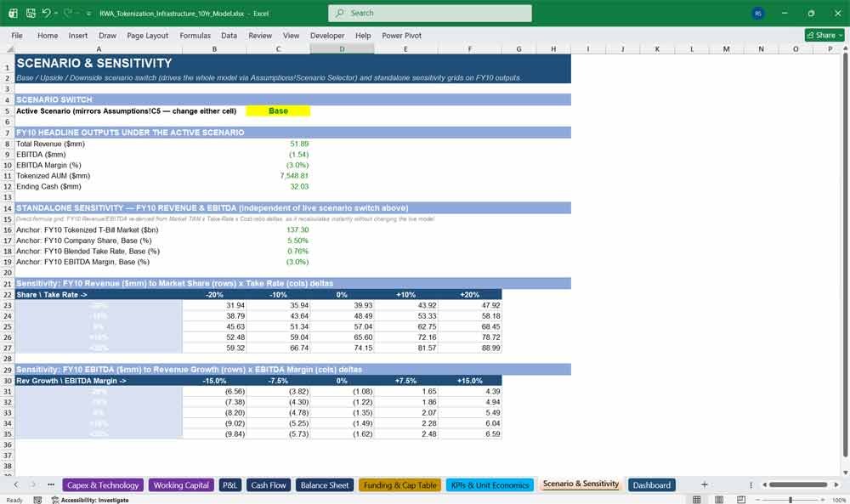Click the Save icon in the quick access toolbar
Viewport: 850px width, 504px height.
(x=31, y=13)
